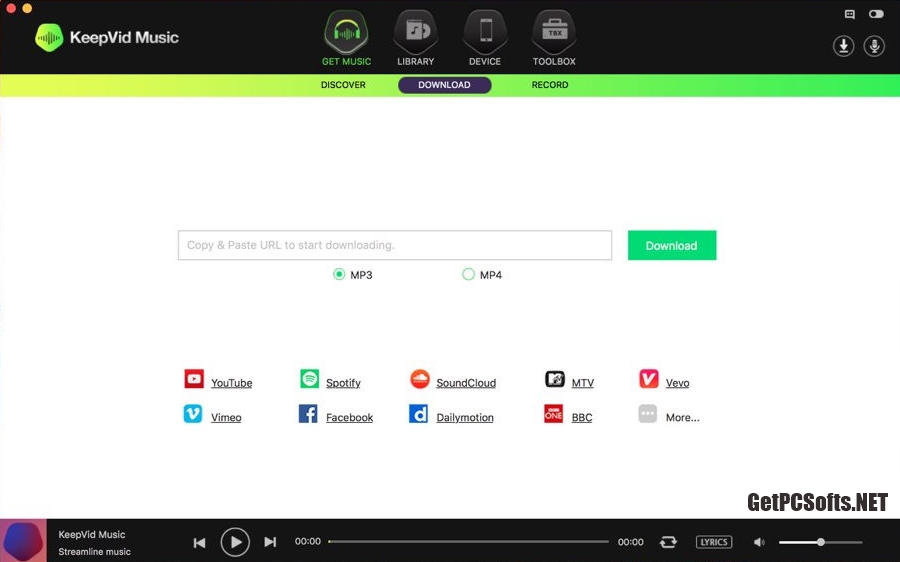Click the Vevo icon

[x=649, y=379]
